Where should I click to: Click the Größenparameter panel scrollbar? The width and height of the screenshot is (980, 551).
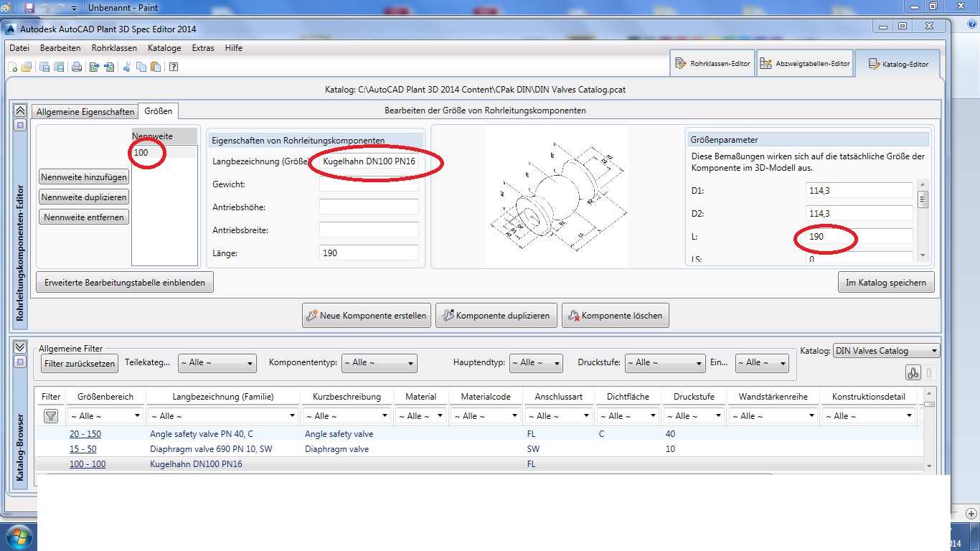pos(923,220)
